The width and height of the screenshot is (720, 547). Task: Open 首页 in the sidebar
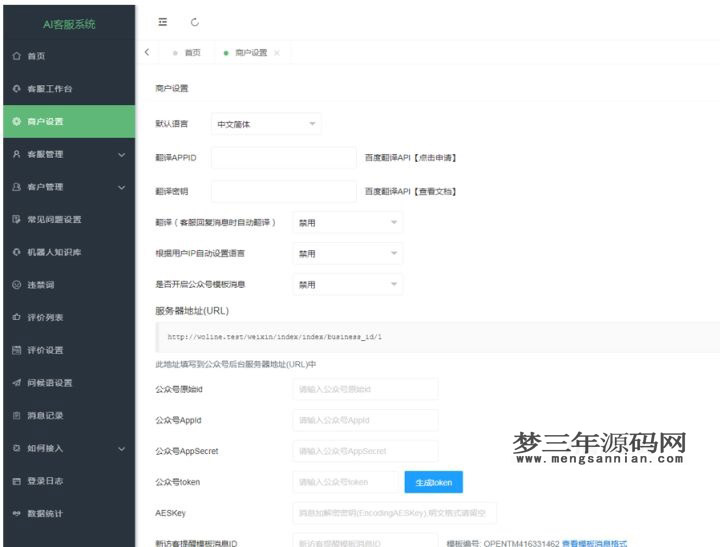pyautogui.click(x=69, y=56)
